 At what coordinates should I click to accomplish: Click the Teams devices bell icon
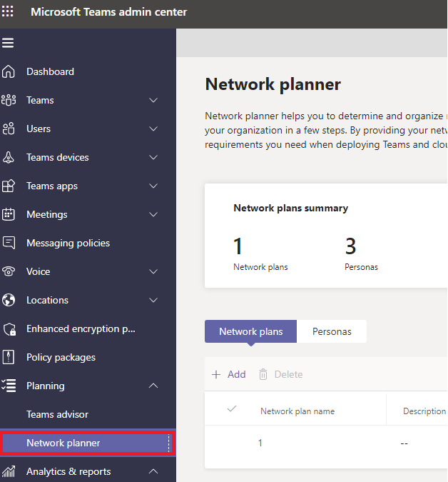click(x=9, y=157)
